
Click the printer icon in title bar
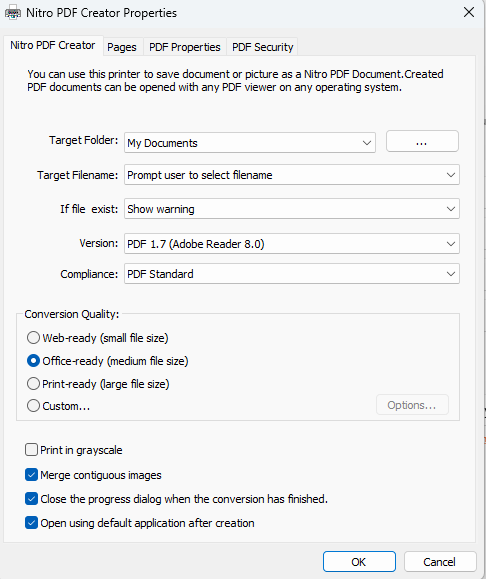[13, 13]
